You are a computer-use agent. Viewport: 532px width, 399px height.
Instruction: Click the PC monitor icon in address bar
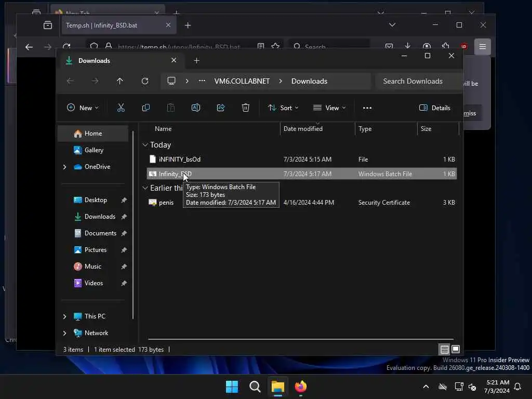tap(171, 81)
